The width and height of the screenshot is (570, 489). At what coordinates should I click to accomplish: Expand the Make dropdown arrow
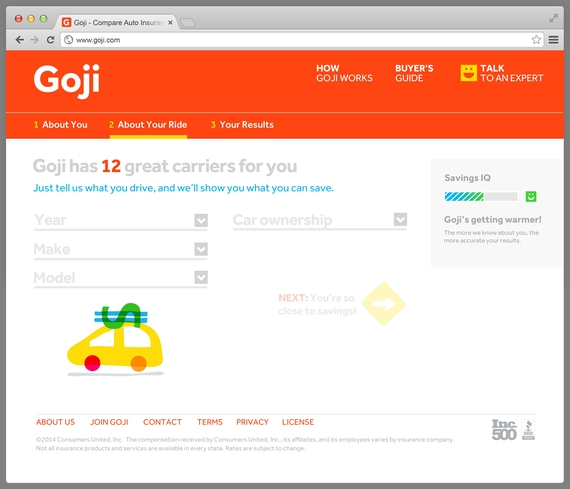201,249
